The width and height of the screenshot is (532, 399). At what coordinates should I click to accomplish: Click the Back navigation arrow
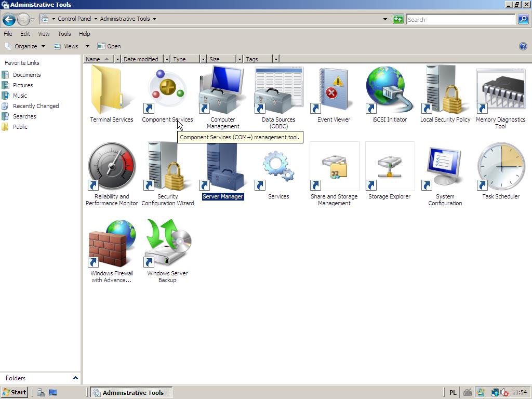pyautogui.click(x=9, y=19)
